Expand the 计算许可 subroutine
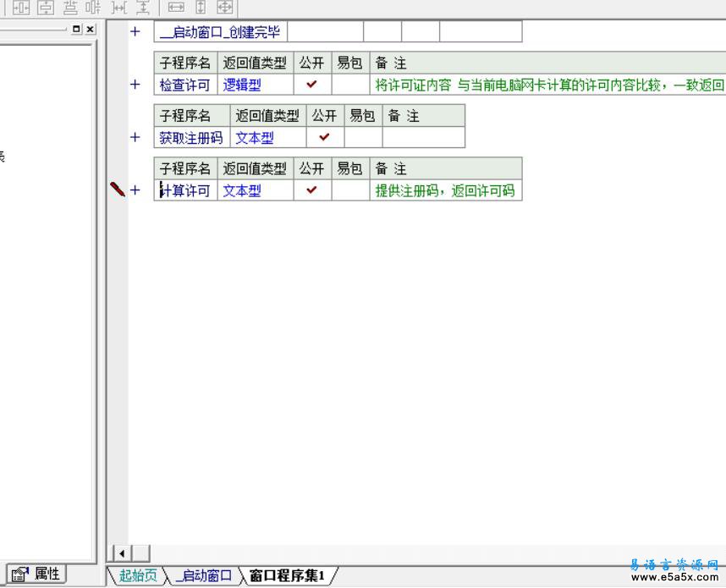The height and width of the screenshot is (588, 726). click(x=135, y=190)
